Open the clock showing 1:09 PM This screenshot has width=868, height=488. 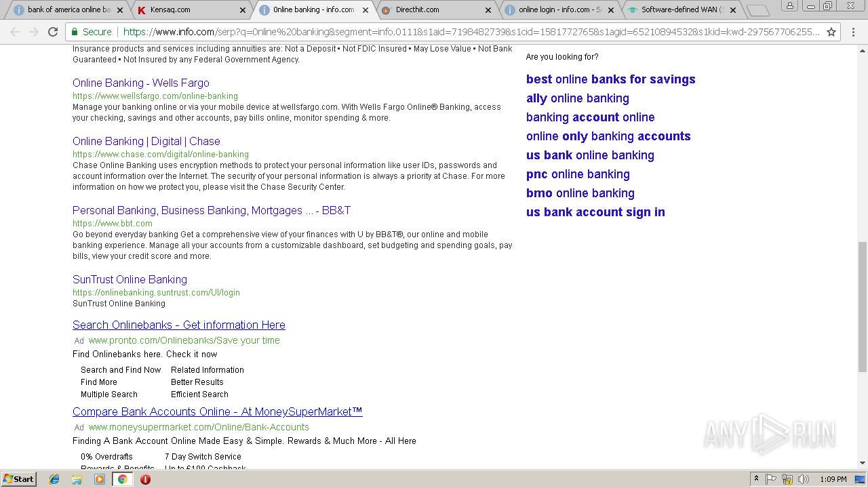(833, 479)
